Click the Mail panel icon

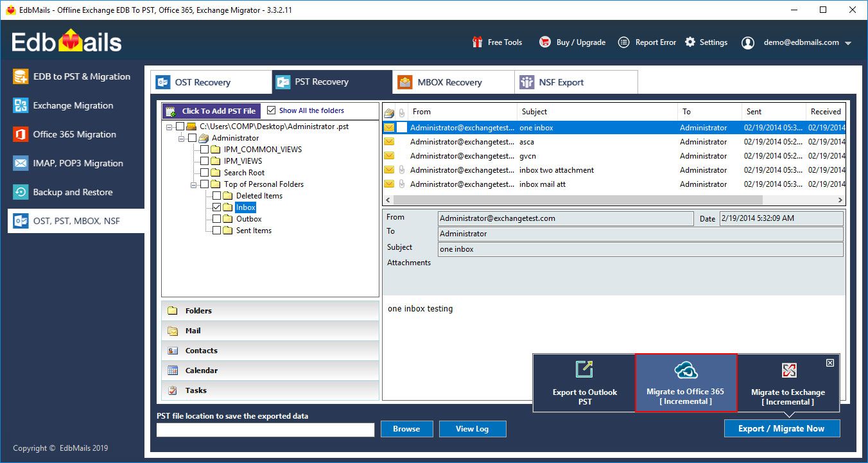(172, 331)
